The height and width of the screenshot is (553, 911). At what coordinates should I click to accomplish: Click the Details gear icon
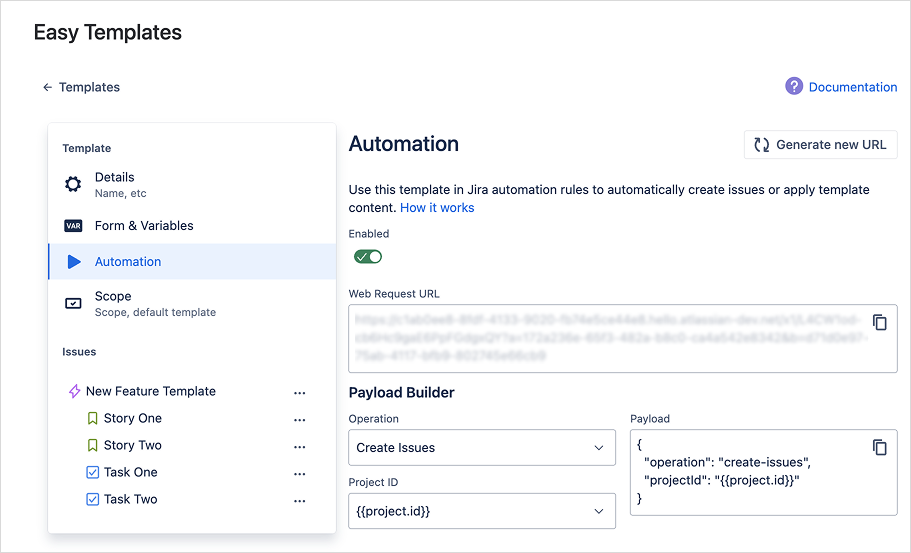coord(73,185)
